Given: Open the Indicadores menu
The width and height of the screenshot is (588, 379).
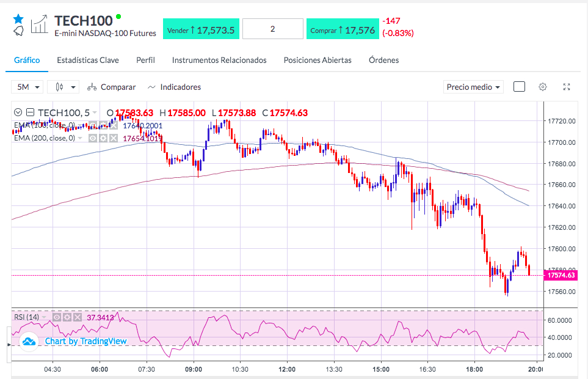Looking at the screenshot, I should click(175, 87).
